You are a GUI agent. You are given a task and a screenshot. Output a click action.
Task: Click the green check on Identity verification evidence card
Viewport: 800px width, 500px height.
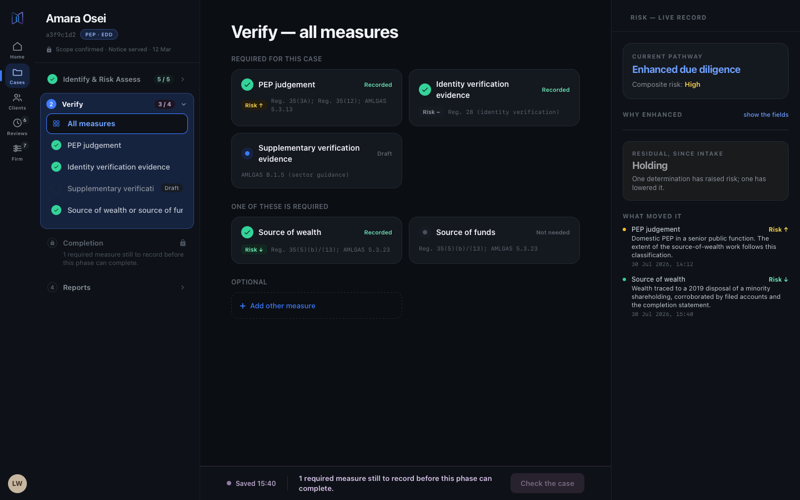(424, 90)
